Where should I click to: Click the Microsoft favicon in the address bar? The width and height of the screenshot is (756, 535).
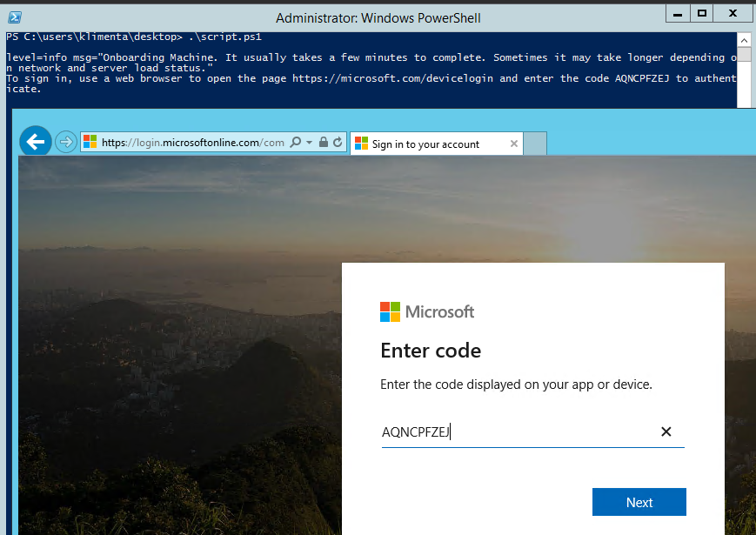[90, 142]
